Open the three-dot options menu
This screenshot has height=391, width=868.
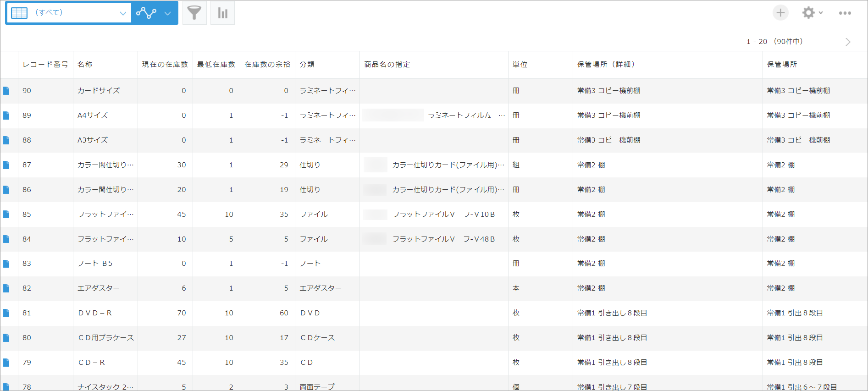pyautogui.click(x=845, y=13)
